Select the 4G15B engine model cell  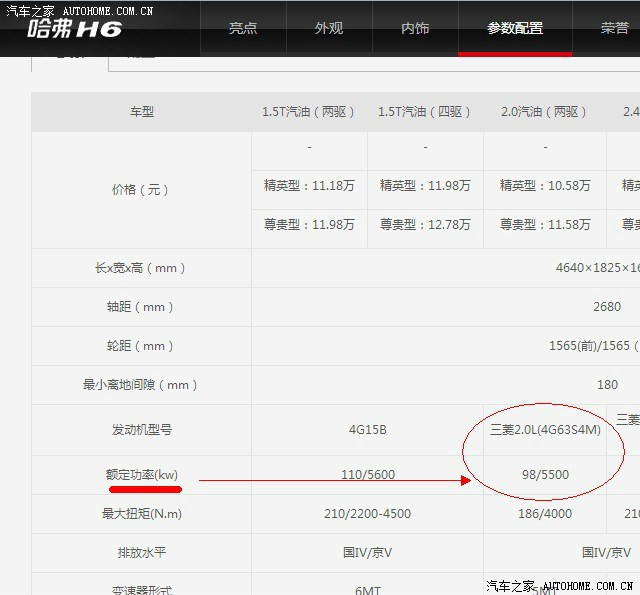367,430
